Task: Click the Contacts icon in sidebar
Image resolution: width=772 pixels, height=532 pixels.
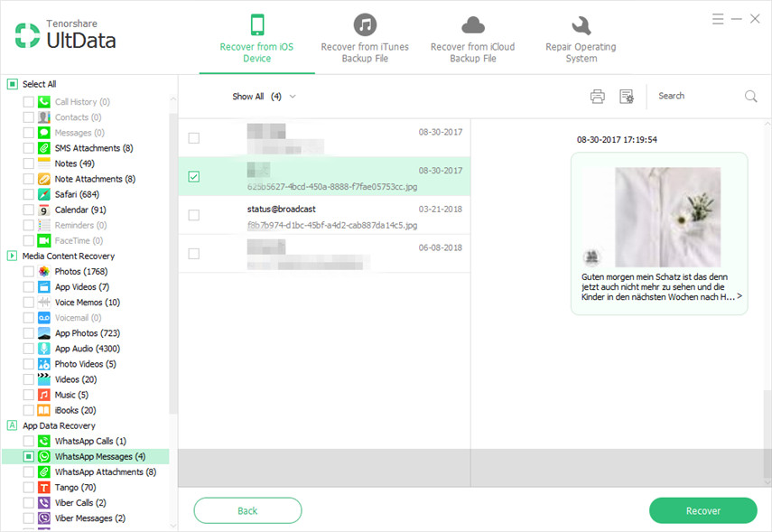Action: pyautogui.click(x=44, y=117)
